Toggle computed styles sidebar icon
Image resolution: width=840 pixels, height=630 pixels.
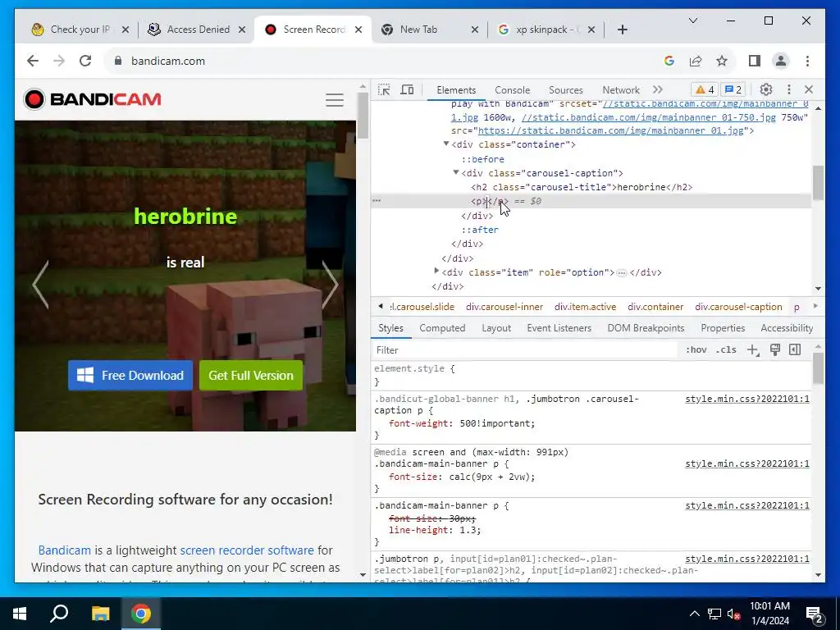tap(795, 349)
